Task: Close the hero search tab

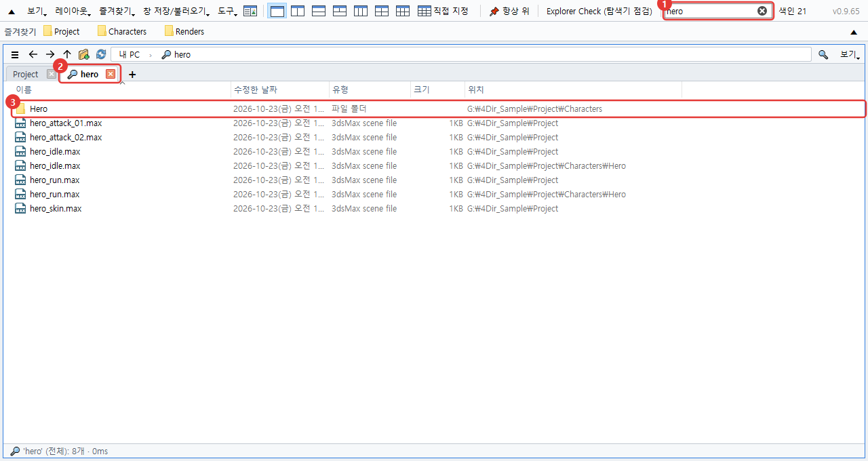Action: [x=111, y=74]
